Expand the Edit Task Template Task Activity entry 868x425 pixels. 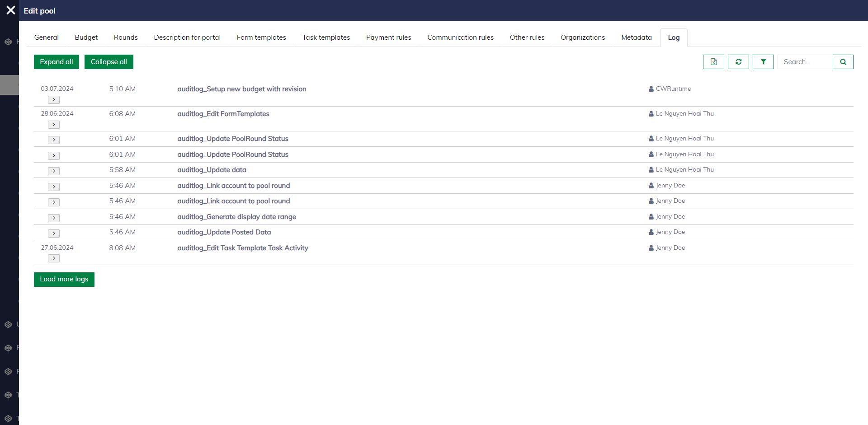click(54, 258)
